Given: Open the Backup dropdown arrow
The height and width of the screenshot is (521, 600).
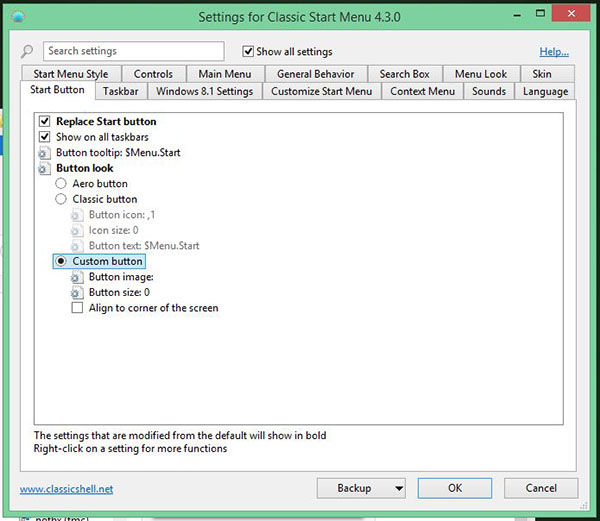Looking at the screenshot, I should point(399,488).
